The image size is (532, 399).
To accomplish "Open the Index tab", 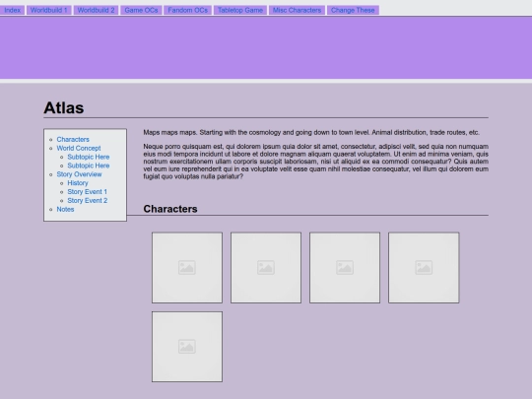I will (12, 10).
